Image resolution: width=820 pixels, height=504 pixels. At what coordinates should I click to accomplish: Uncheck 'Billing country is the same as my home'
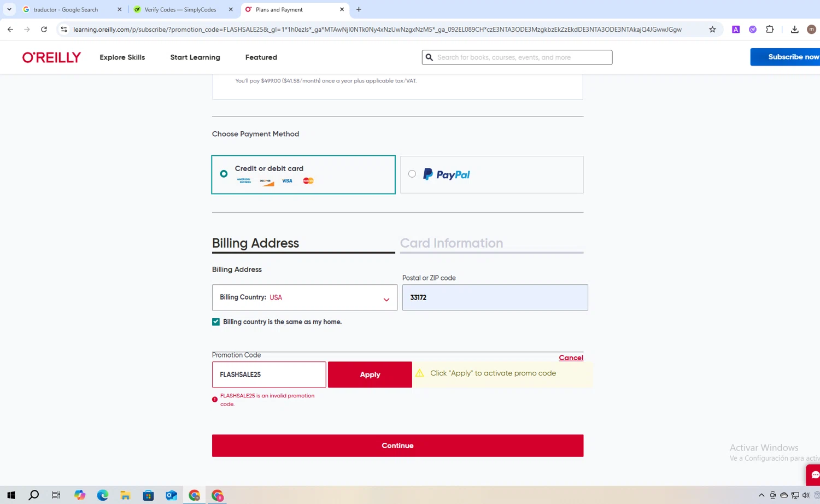(x=216, y=322)
